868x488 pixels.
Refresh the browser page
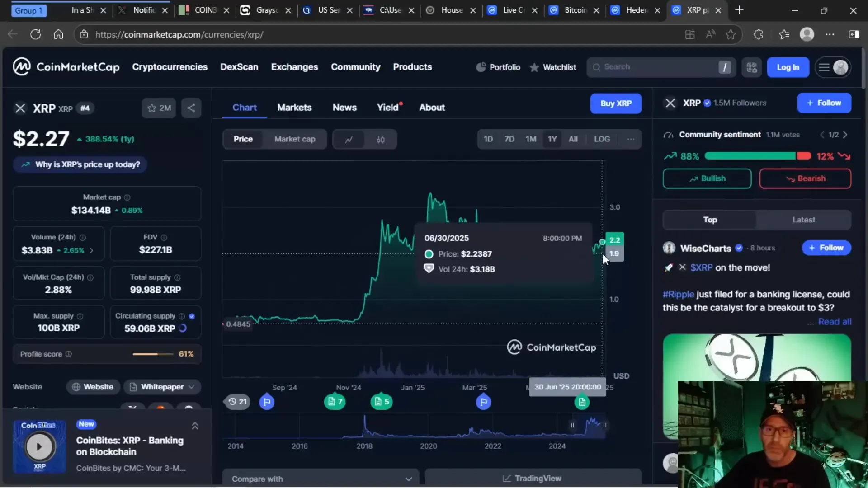click(35, 34)
